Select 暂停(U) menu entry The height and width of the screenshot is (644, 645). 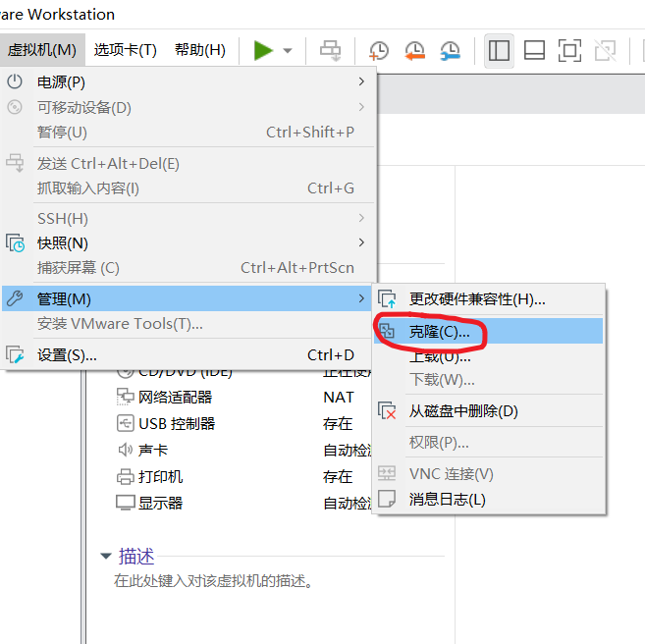tap(188, 132)
